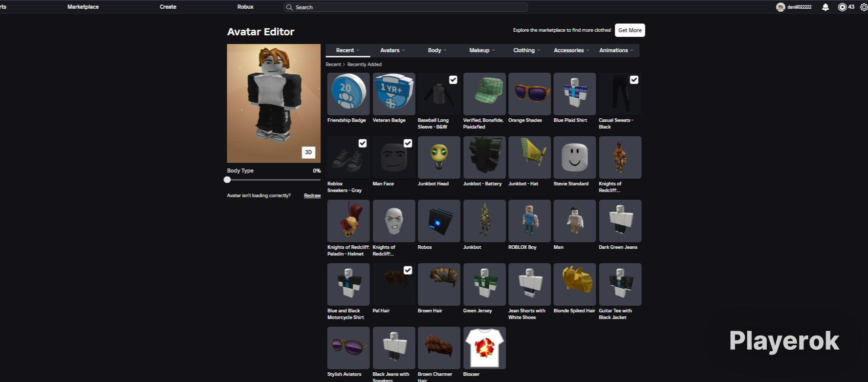Equip the Orange Shades item

pyautogui.click(x=530, y=94)
